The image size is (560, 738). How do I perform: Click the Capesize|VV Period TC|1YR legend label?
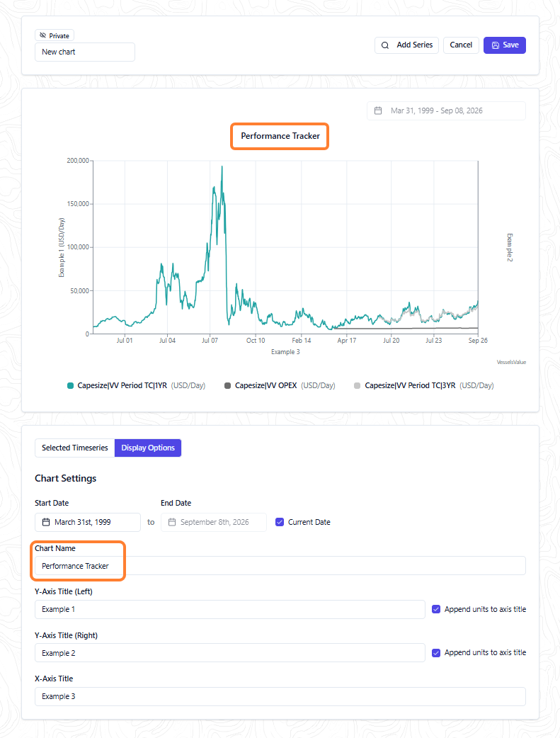click(122, 385)
